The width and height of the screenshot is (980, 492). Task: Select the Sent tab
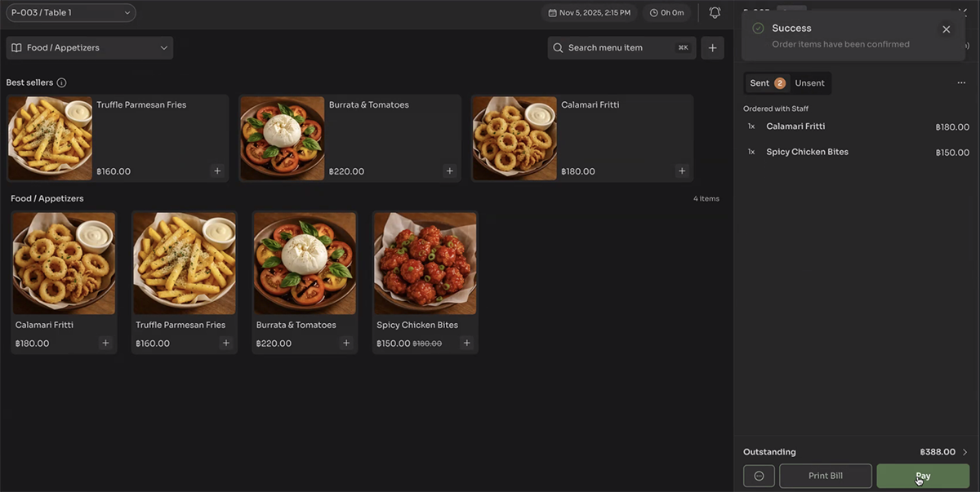(x=766, y=83)
